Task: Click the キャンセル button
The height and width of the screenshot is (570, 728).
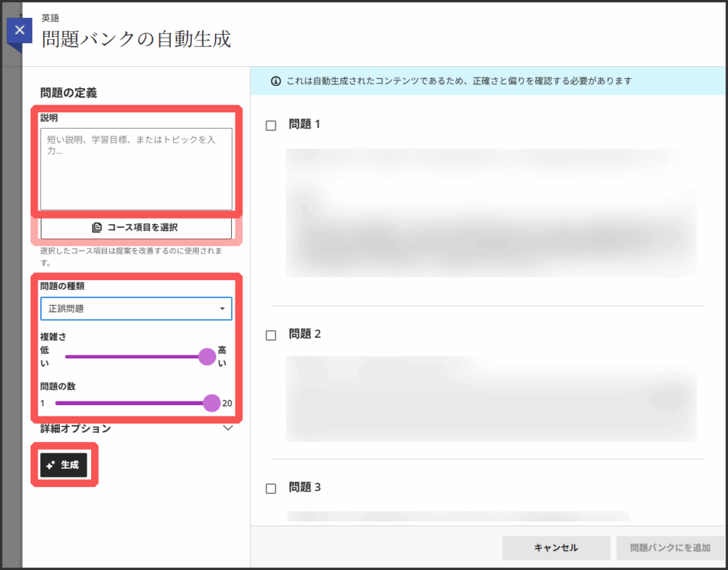Action: click(556, 548)
